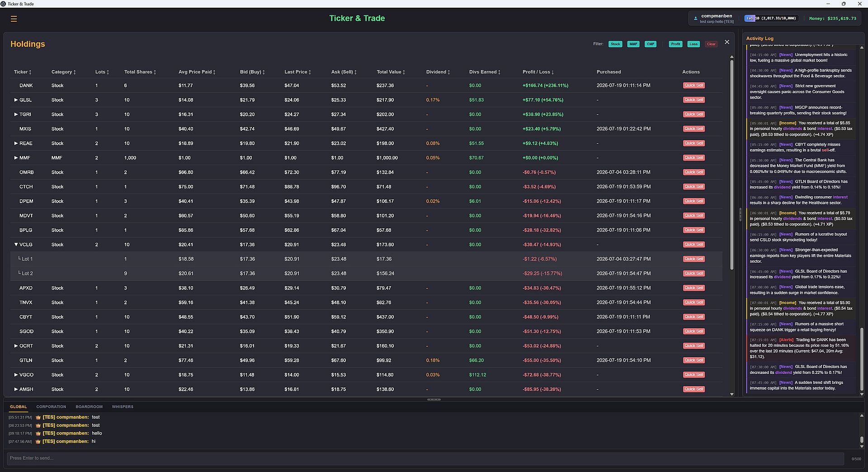Sort the Ticker column
868x472 pixels.
coord(23,72)
